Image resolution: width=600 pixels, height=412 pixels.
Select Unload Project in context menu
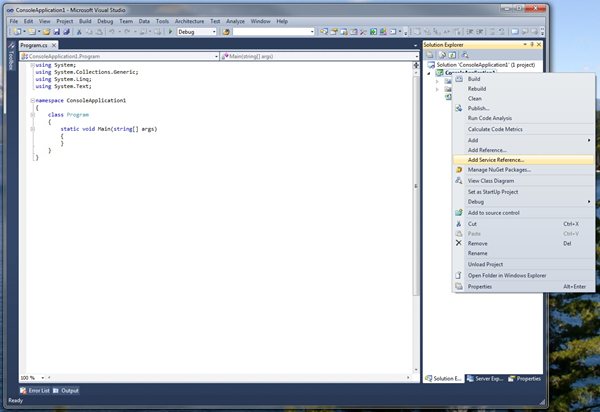click(x=523, y=264)
